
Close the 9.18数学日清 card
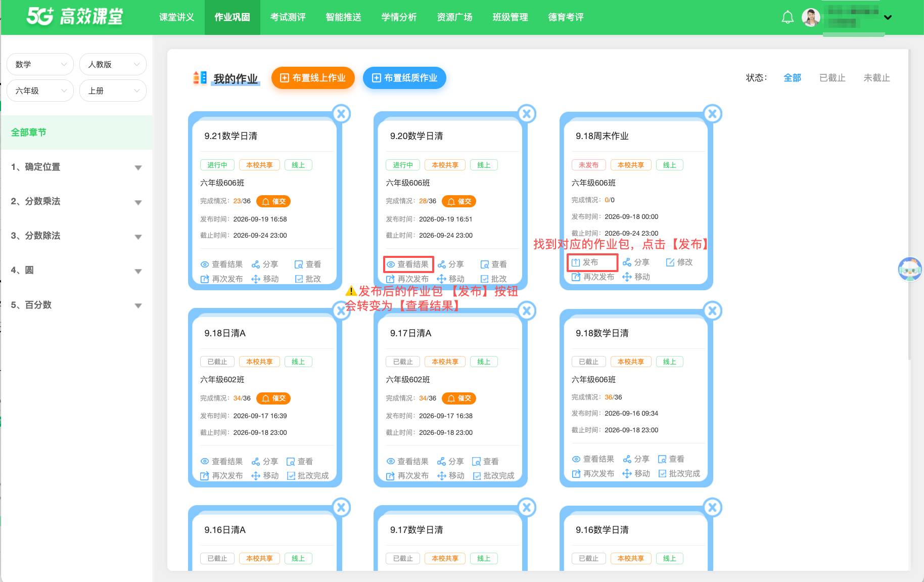pyautogui.click(x=712, y=310)
